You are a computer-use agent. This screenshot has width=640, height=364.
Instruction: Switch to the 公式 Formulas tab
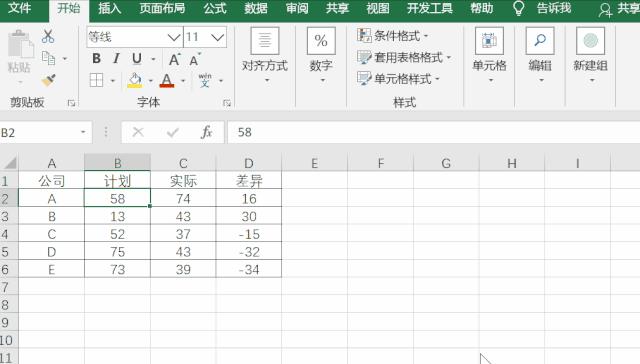215,8
